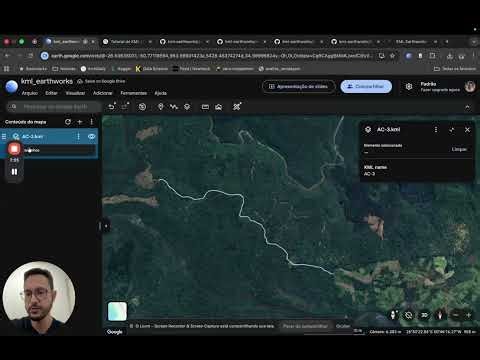Click Parar de compartilhar button
This screenshot has height=360, width=480.
[x=305, y=326]
